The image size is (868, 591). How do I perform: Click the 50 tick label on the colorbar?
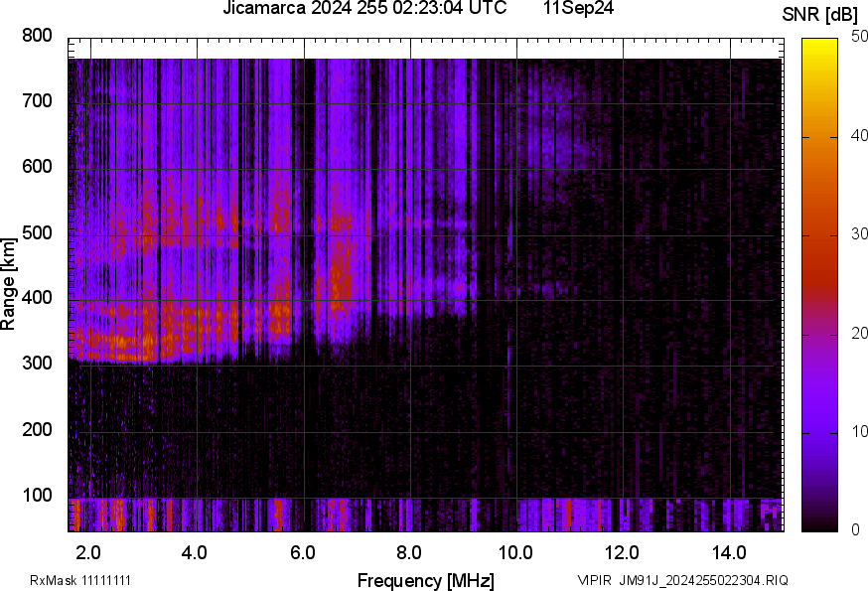pyautogui.click(x=860, y=37)
